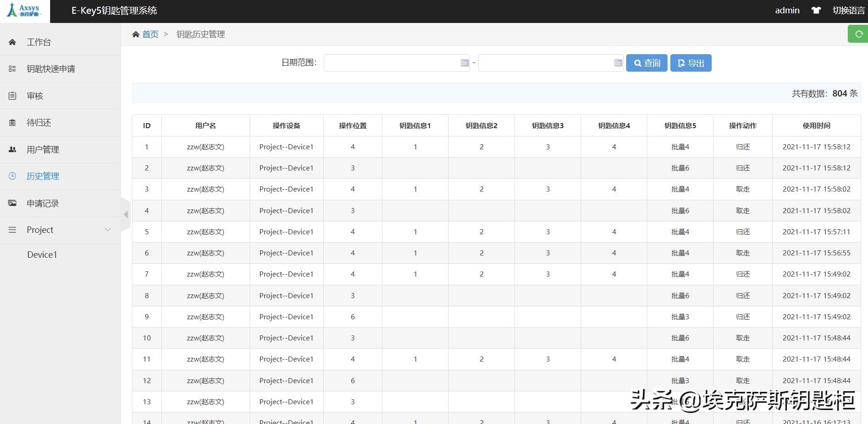The height and width of the screenshot is (424, 868).
Task: Click 归还 action in row 7
Action: click(x=742, y=274)
